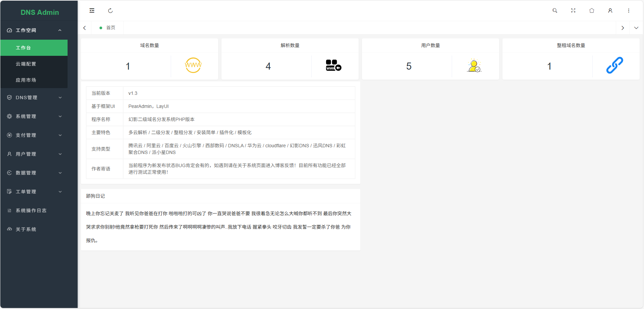Select the 云端配置 menu item
Image resolution: width=644 pixels, height=309 pixels.
coord(26,64)
